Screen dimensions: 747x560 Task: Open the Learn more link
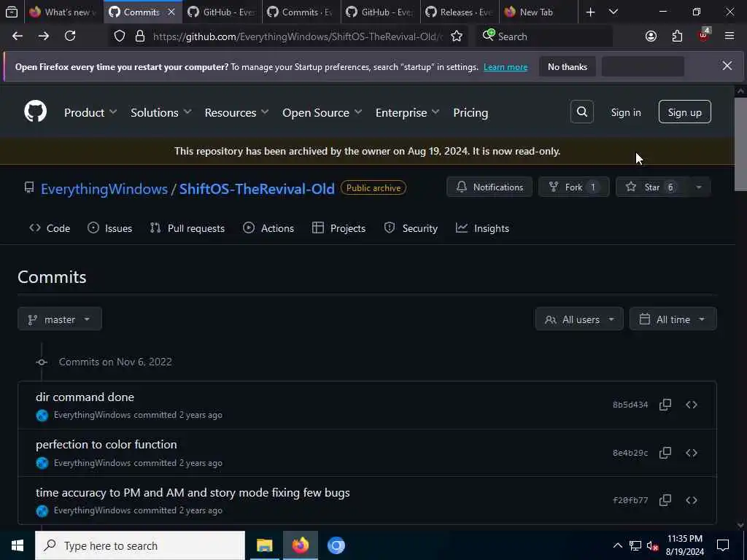[506, 66]
